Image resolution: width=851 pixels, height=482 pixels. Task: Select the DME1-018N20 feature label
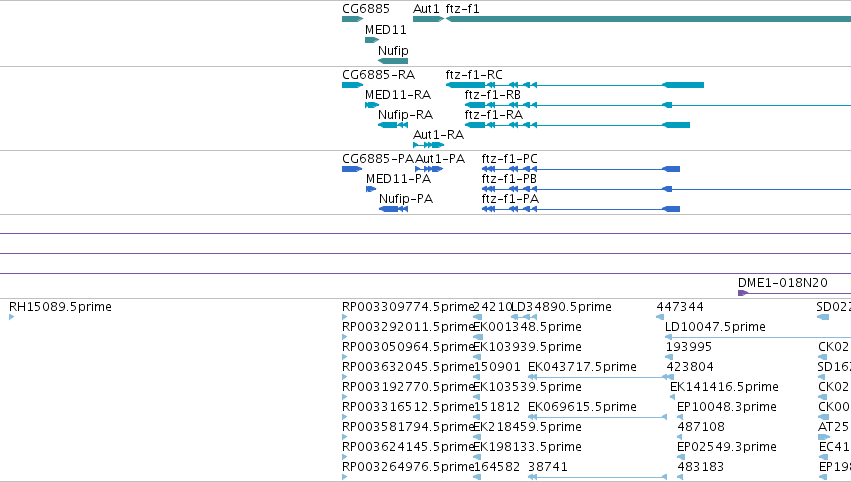point(783,283)
